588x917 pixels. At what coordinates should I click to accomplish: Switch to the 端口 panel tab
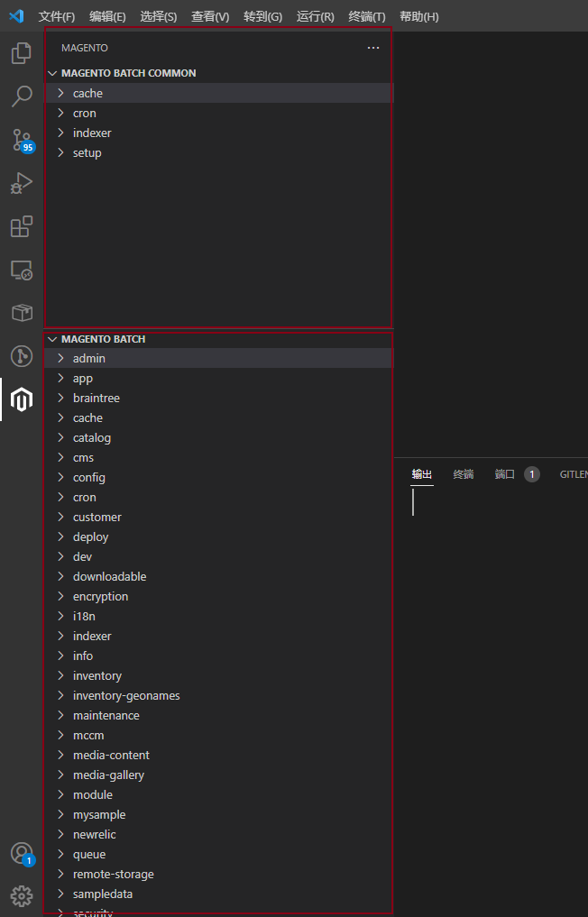[x=505, y=474]
